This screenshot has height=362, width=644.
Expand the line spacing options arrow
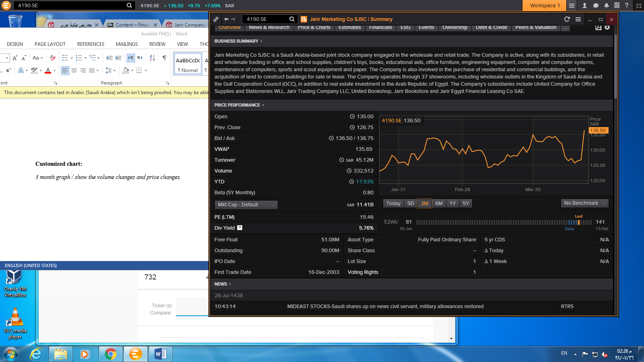click(114, 71)
